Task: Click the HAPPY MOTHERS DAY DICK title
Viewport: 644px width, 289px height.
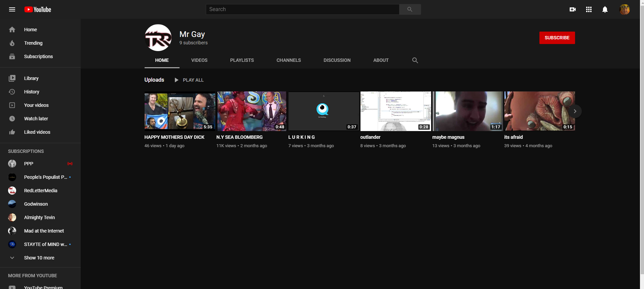Action: [175, 137]
